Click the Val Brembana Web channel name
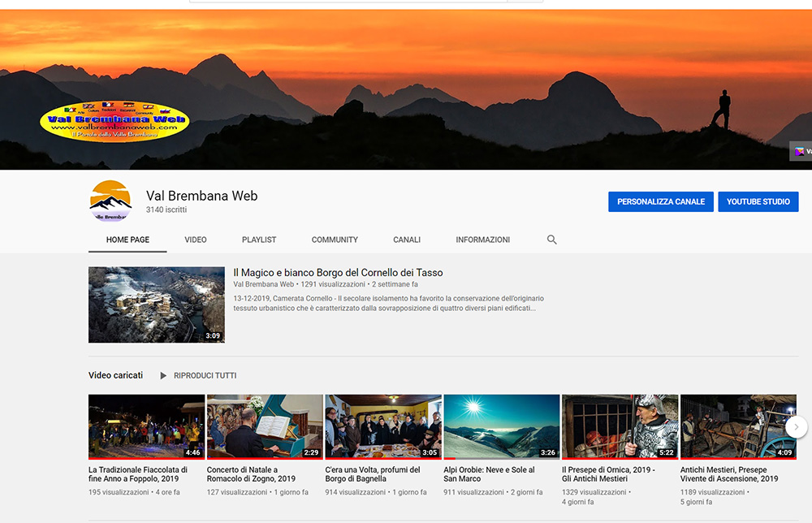 point(202,196)
